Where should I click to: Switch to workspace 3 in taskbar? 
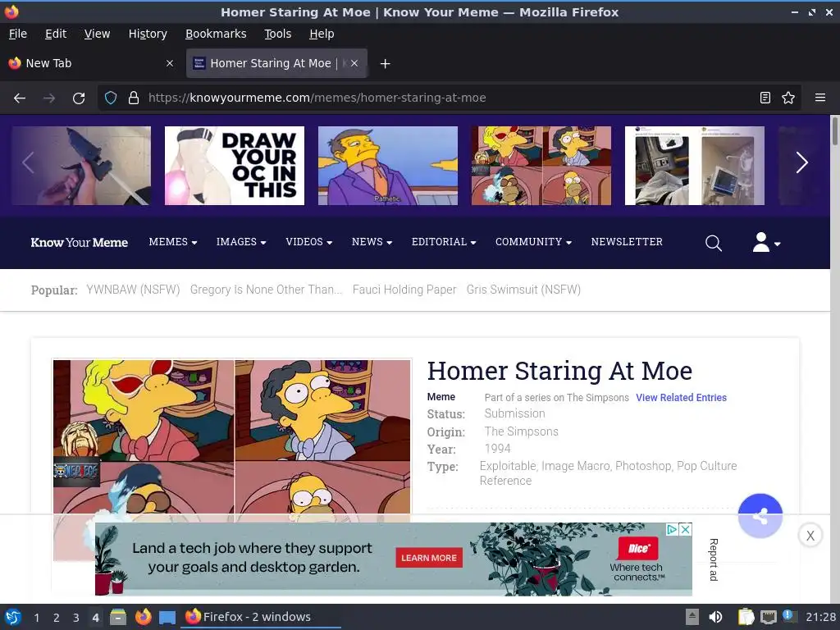tap(75, 617)
